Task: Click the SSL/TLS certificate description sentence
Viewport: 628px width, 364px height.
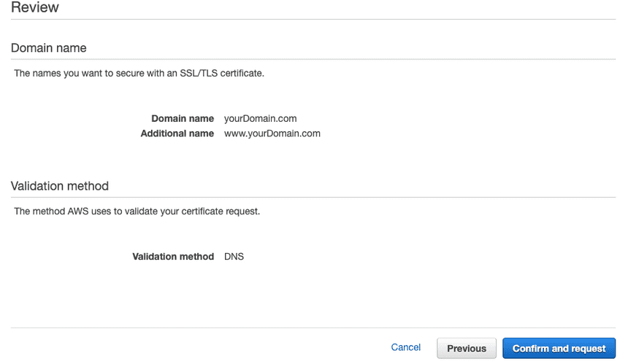Action: coord(139,73)
